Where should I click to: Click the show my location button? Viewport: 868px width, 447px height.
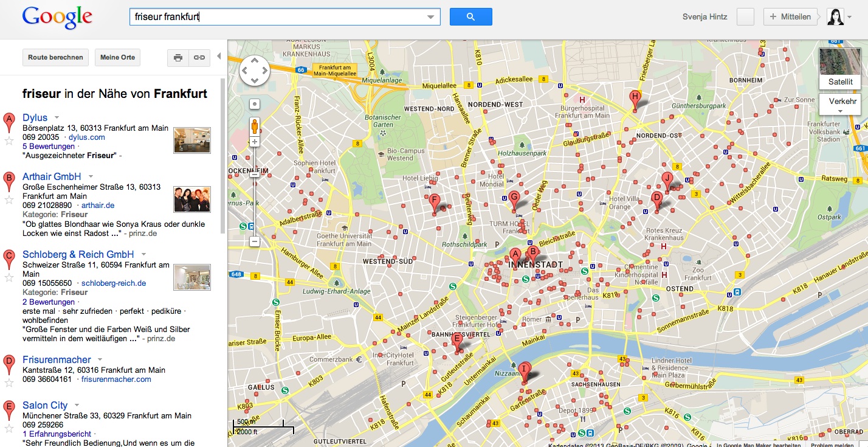click(x=255, y=104)
